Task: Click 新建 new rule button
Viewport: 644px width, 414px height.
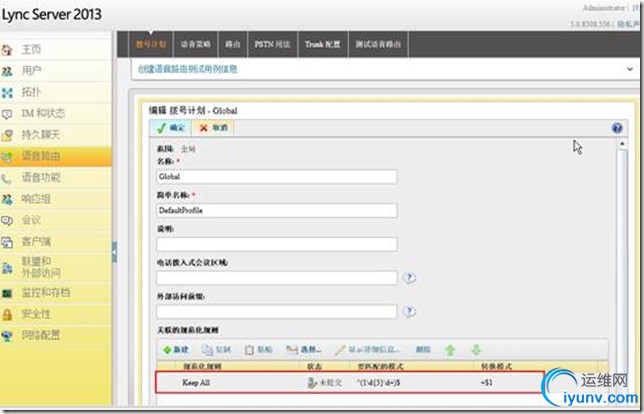Action: [175, 350]
